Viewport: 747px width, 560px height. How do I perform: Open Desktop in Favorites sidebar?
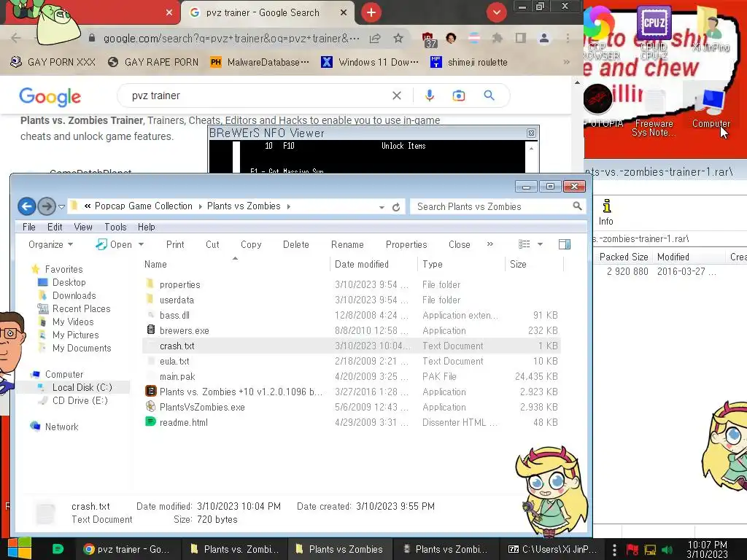pyautogui.click(x=69, y=282)
